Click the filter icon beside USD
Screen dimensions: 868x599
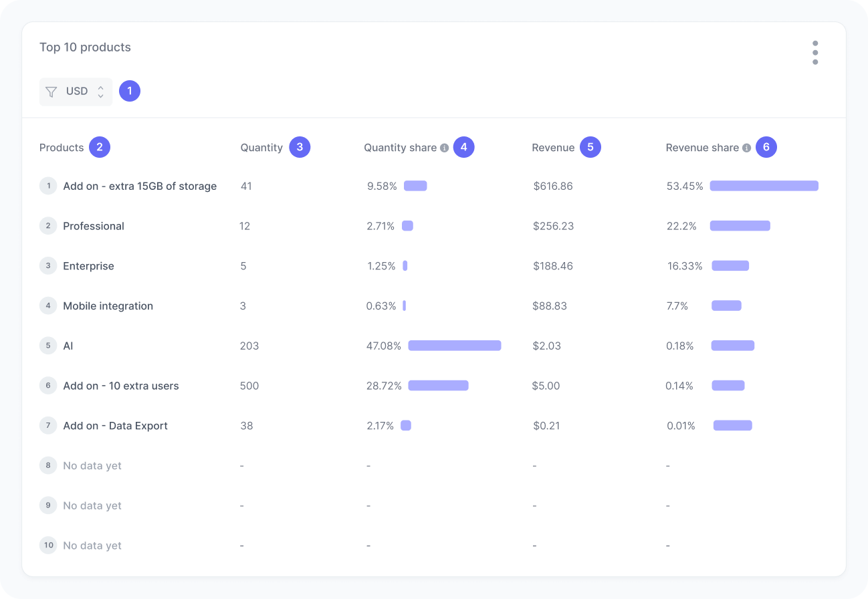(51, 92)
